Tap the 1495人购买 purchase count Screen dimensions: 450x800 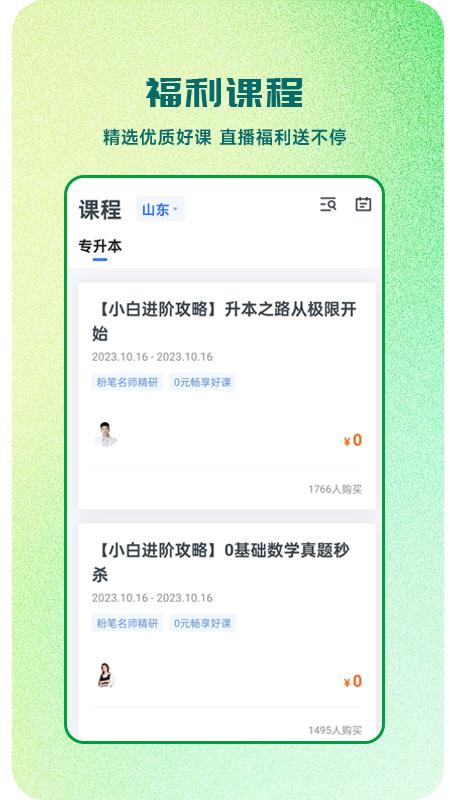pos(335,730)
